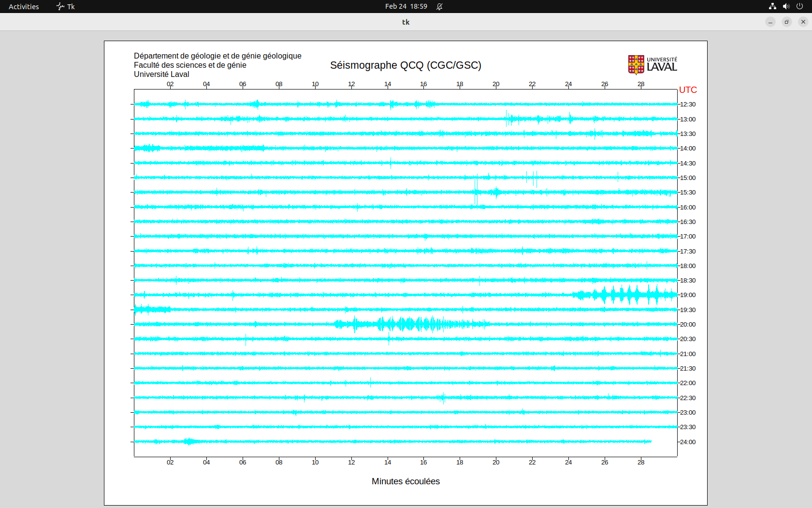
Task: Click the 19:00 trace time label
Action: coord(688,295)
